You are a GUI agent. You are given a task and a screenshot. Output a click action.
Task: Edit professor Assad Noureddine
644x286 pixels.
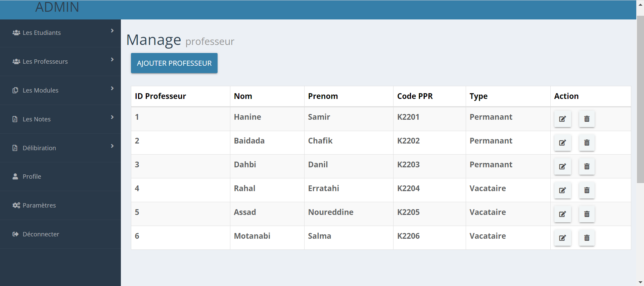click(562, 214)
